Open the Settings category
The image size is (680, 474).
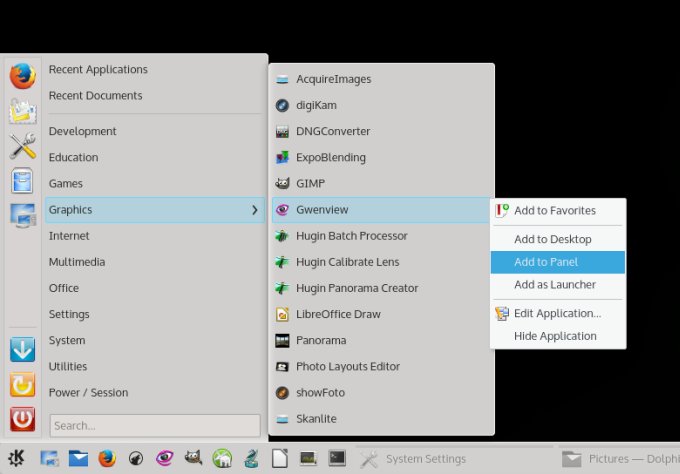click(155, 314)
